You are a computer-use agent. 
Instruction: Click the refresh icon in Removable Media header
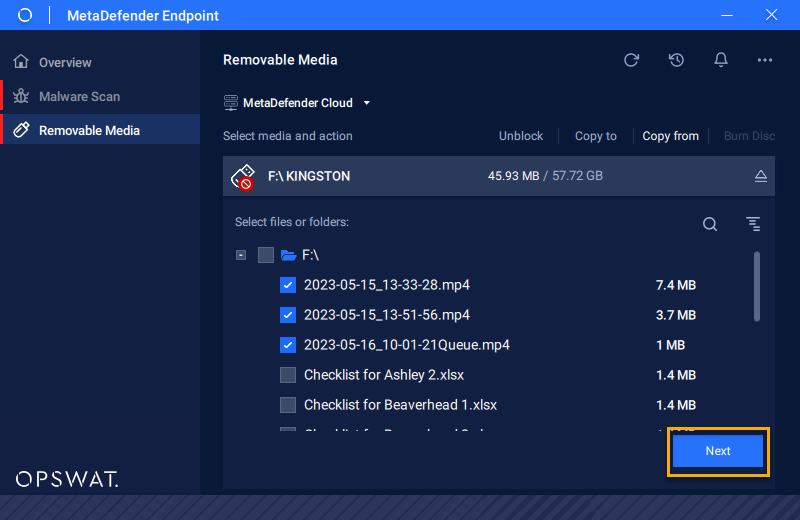(x=631, y=60)
